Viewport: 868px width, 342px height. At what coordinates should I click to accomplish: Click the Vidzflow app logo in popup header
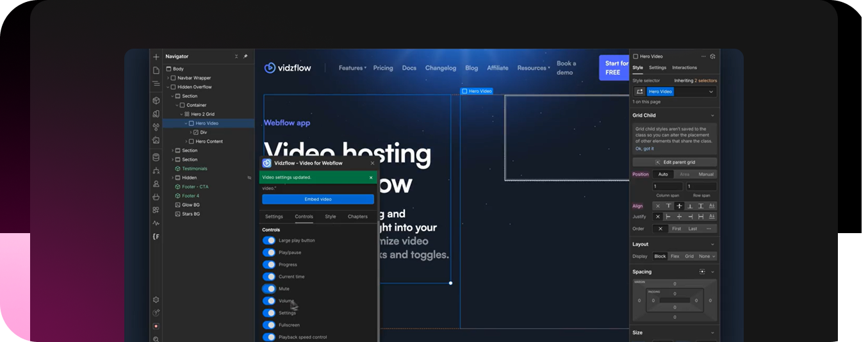point(266,163)
